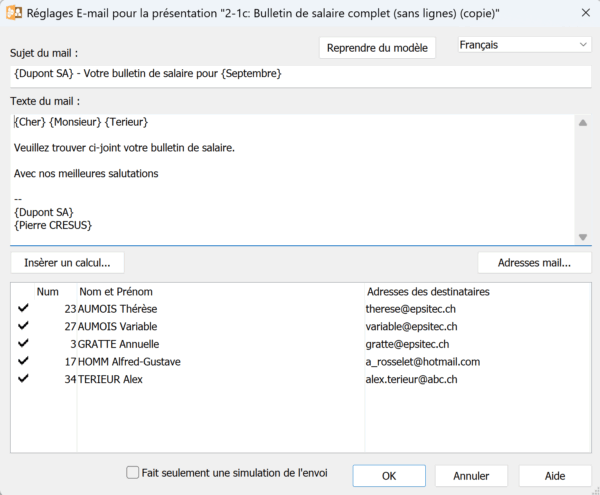Click the scroll up arrow in mail text
This screenshot has height=495, width=600.
coord(582,122)
